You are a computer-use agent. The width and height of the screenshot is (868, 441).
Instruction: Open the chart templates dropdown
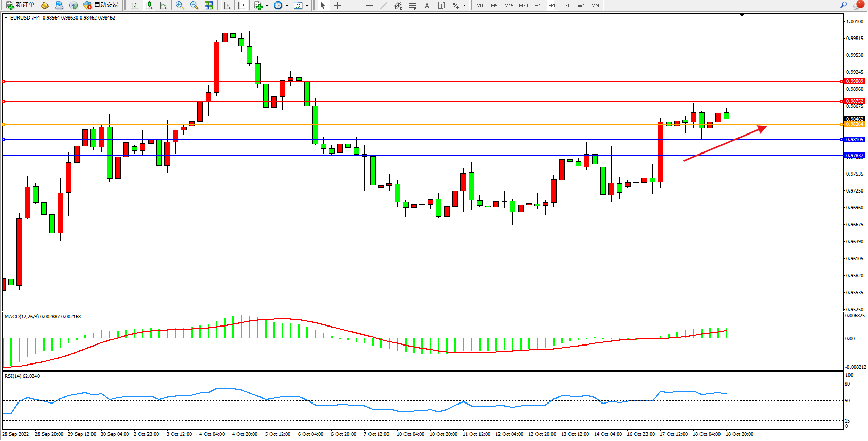click(x=307, y=6)
